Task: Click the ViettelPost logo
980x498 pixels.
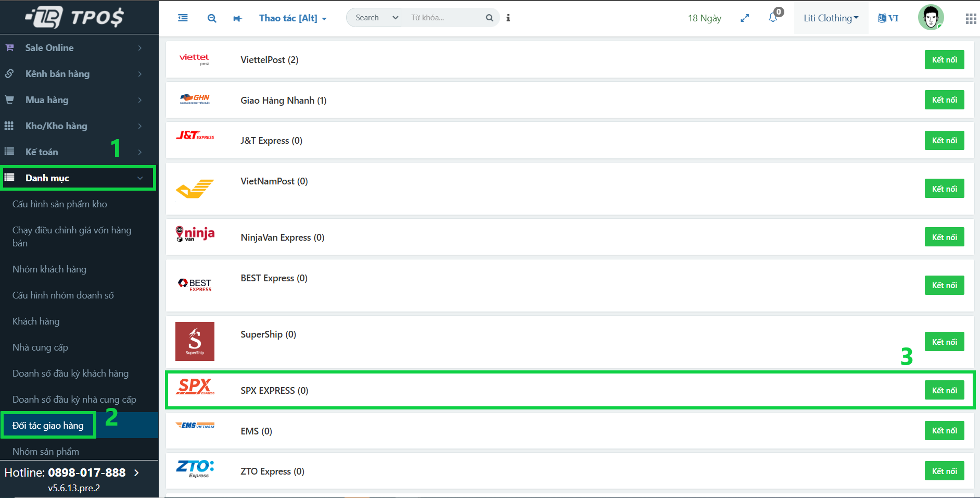Action: (x=194, y=59)
